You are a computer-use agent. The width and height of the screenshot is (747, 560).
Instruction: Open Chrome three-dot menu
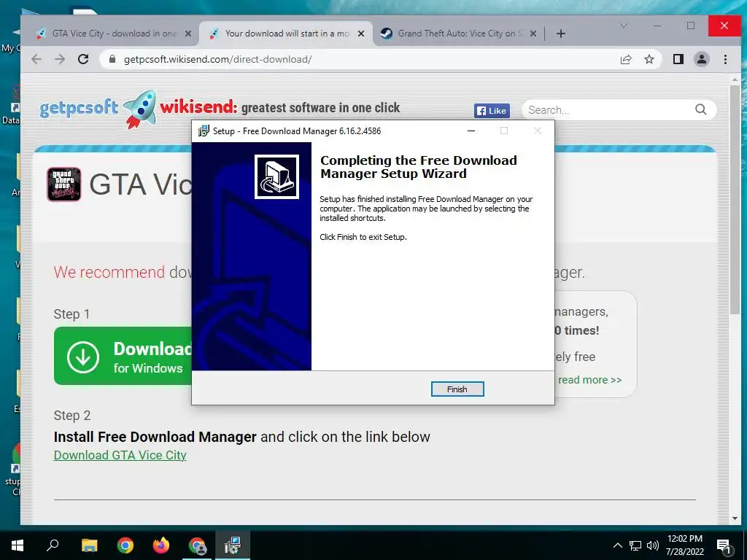click(725, 59)
